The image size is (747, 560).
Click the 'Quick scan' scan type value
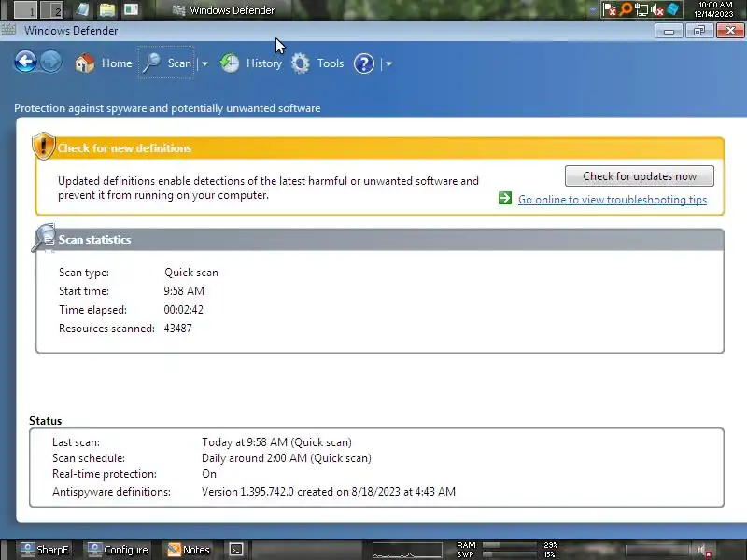pyautogui.click(x=191, y=273)
